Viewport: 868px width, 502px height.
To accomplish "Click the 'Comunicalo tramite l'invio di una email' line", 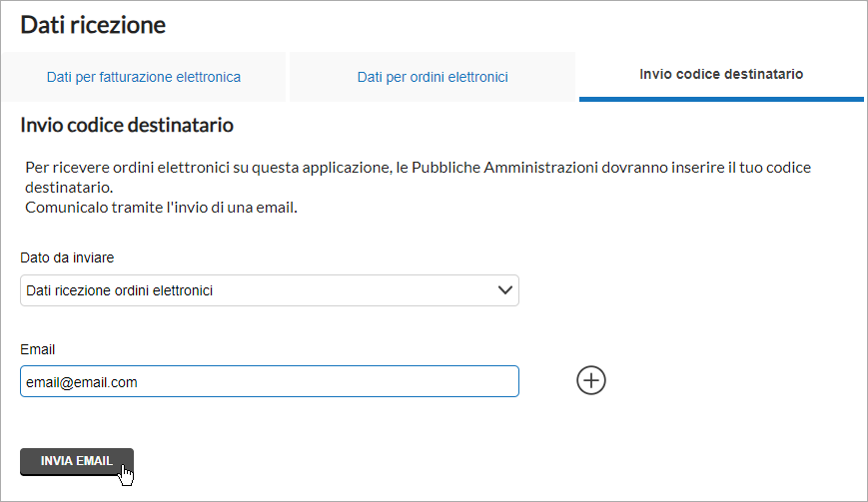I will click(161, 208).
